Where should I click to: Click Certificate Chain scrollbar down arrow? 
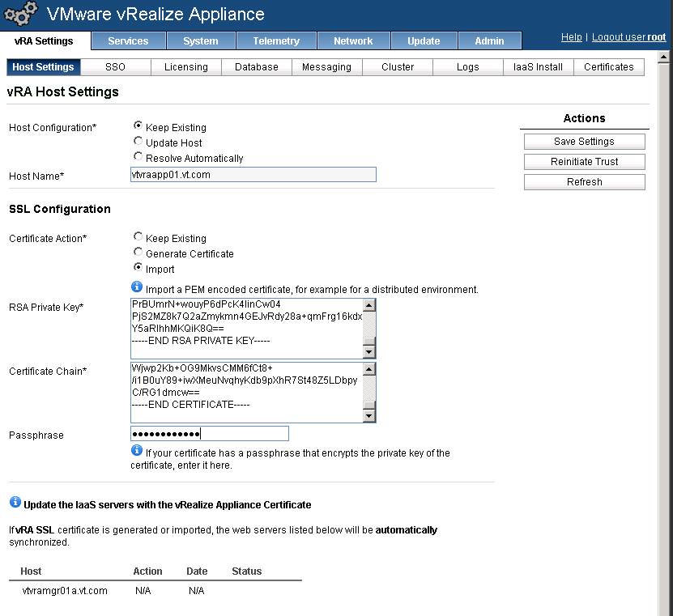click(369, 416)
